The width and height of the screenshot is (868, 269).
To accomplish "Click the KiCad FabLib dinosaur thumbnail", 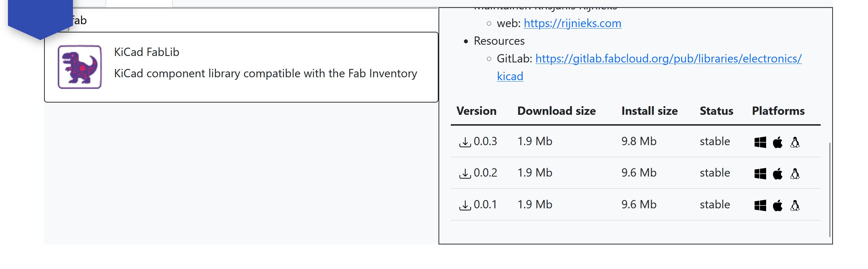I will click(79, 67).
